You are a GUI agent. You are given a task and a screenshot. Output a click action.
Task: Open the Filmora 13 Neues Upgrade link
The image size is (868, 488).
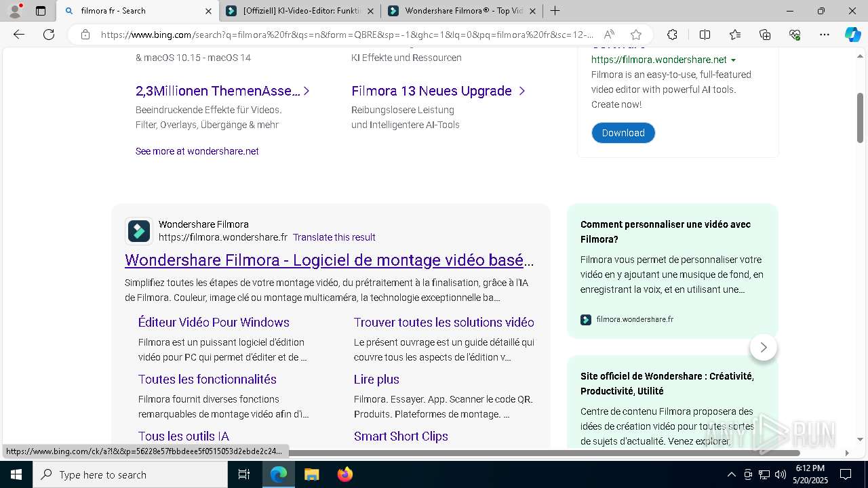pyautogui.click(x=431, y=91)
